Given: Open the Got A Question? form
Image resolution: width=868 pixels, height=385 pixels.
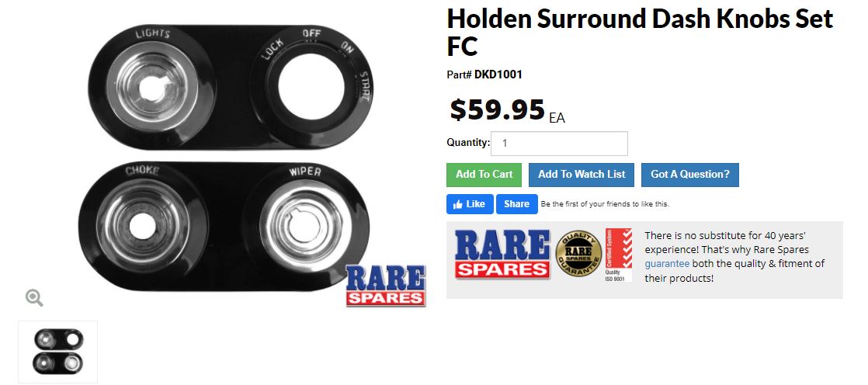Looking at the screenshot, I should pos(689,175).
